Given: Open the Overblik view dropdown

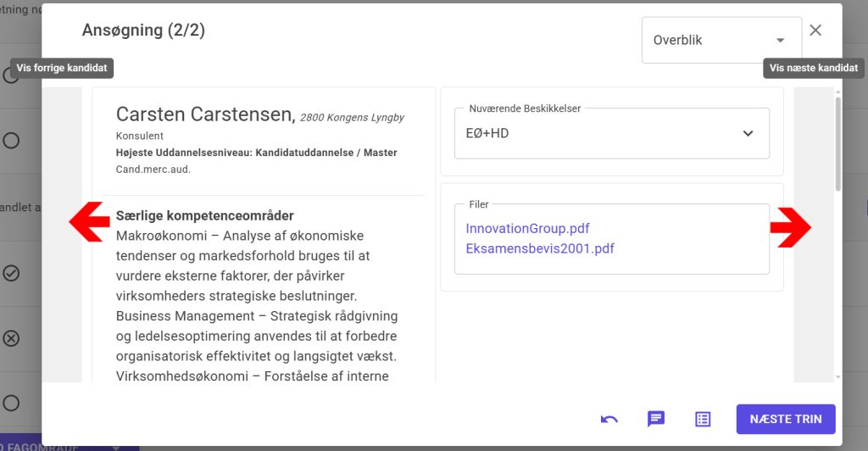Looking at the screenshot, I should click(721, 40).
